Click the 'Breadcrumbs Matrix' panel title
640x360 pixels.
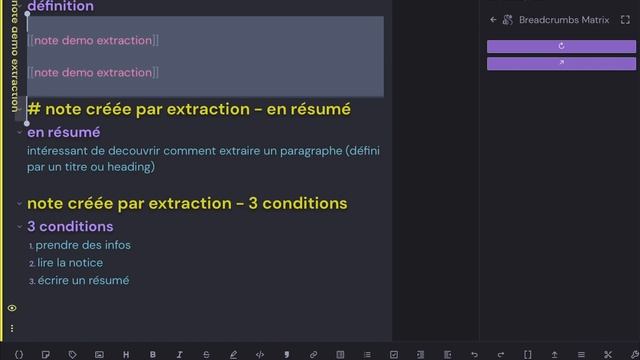[x=564, y=20]
